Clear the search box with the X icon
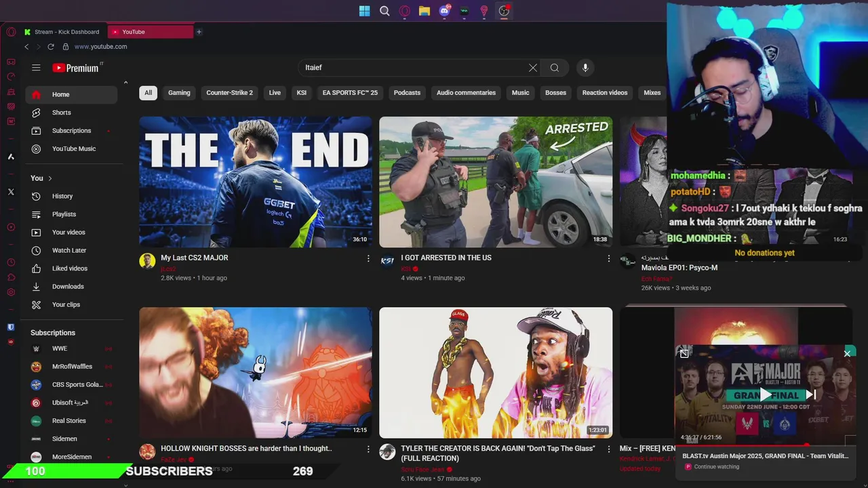The width and height of the screenshot is (868, 488). click(x=533, y=68)
